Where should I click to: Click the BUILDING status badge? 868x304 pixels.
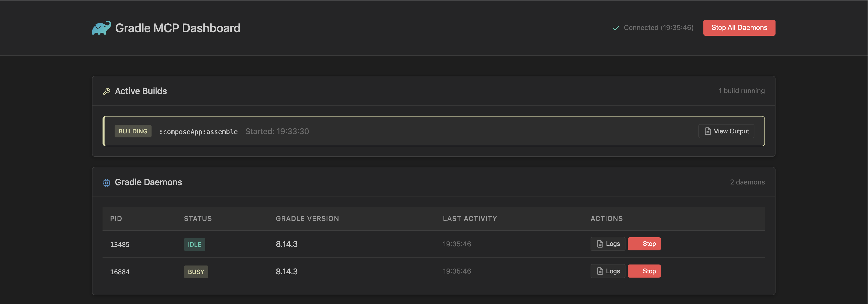coord(133,131)
